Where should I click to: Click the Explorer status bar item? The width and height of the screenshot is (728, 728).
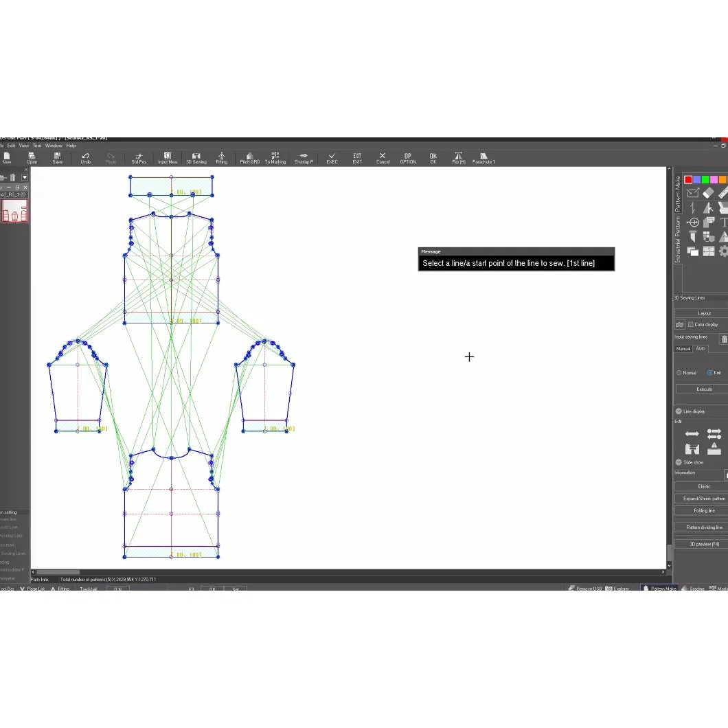click(x=617, y=589)
